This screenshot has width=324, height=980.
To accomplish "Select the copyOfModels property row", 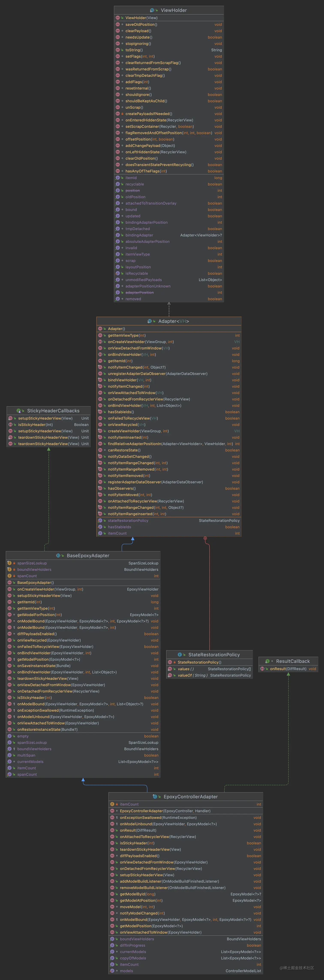I will (186, 958).
